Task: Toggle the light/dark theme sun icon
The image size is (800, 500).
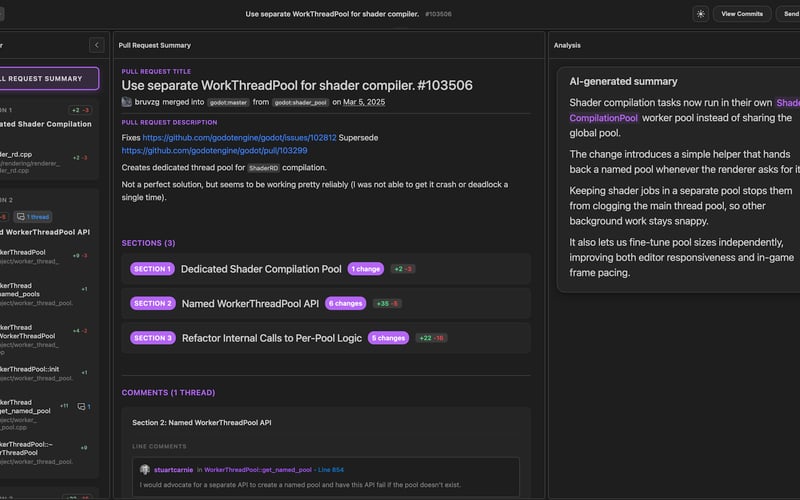Action: click(x=701, y=14)
